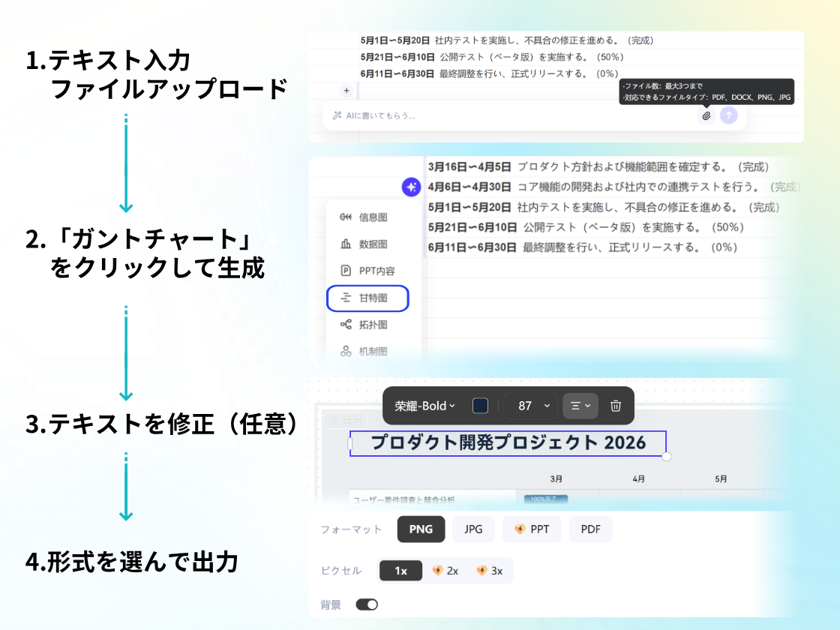Select the PPT export format button

coord(531,529)
